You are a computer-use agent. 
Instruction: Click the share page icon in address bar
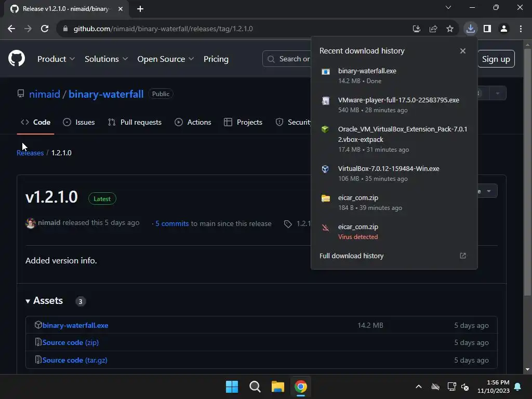pos(433,29)
